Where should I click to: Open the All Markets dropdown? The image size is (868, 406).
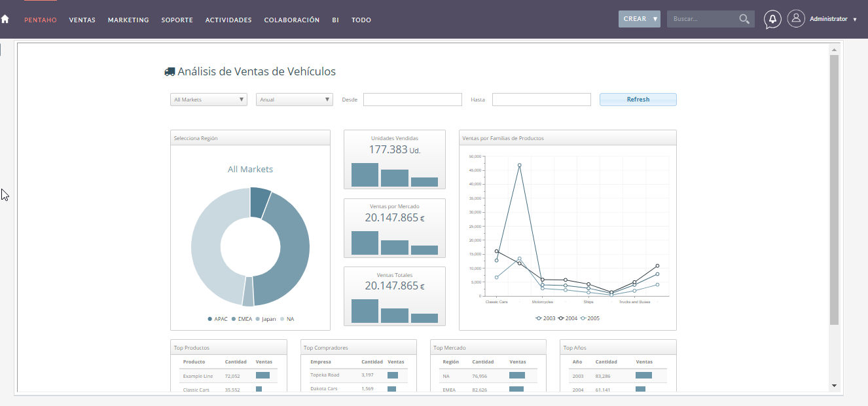(208, 99)
